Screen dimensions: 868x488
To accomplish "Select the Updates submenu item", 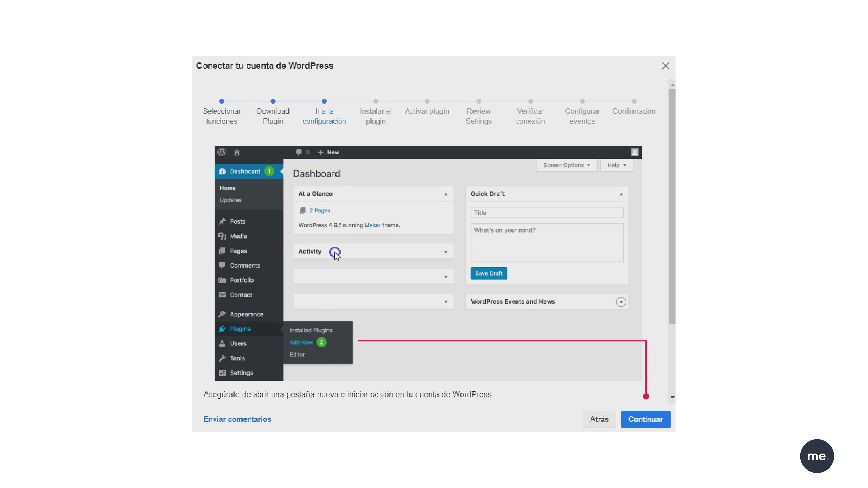I will click(230, 200).
